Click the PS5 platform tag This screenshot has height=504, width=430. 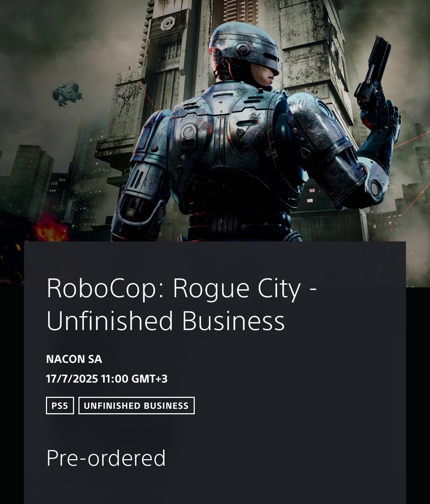[60, 406]
